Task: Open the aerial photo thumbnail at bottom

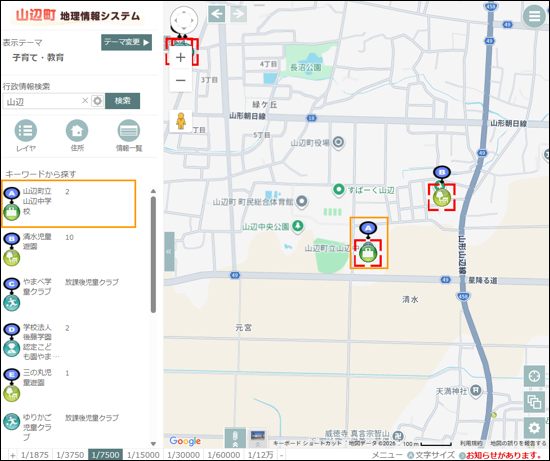Action: click(x=258, y=437)
